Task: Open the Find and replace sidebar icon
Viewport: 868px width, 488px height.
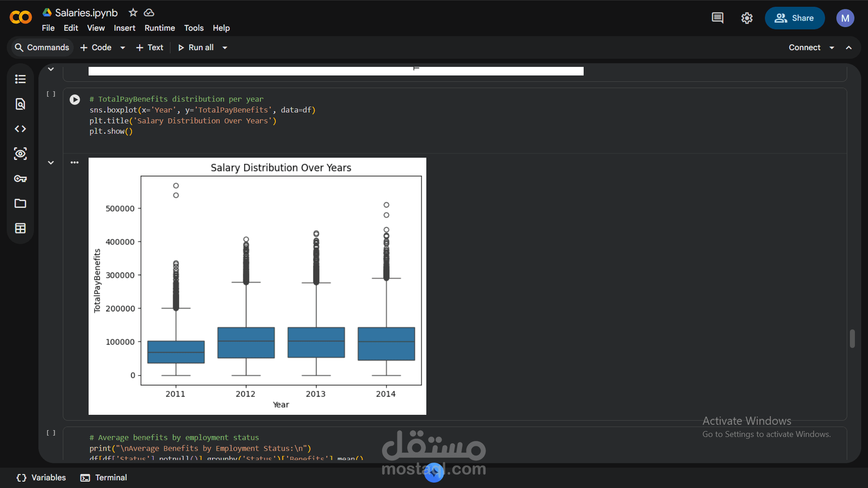Action: click(x=20, y=104)
